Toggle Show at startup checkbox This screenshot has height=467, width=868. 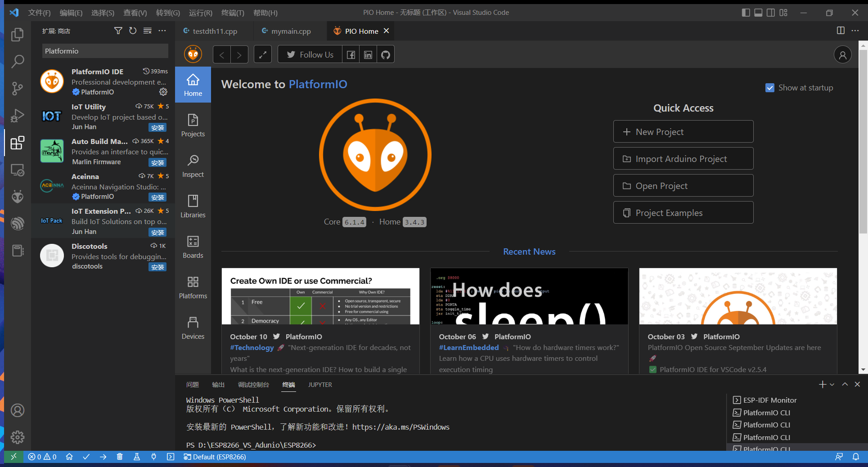(770, 88)
